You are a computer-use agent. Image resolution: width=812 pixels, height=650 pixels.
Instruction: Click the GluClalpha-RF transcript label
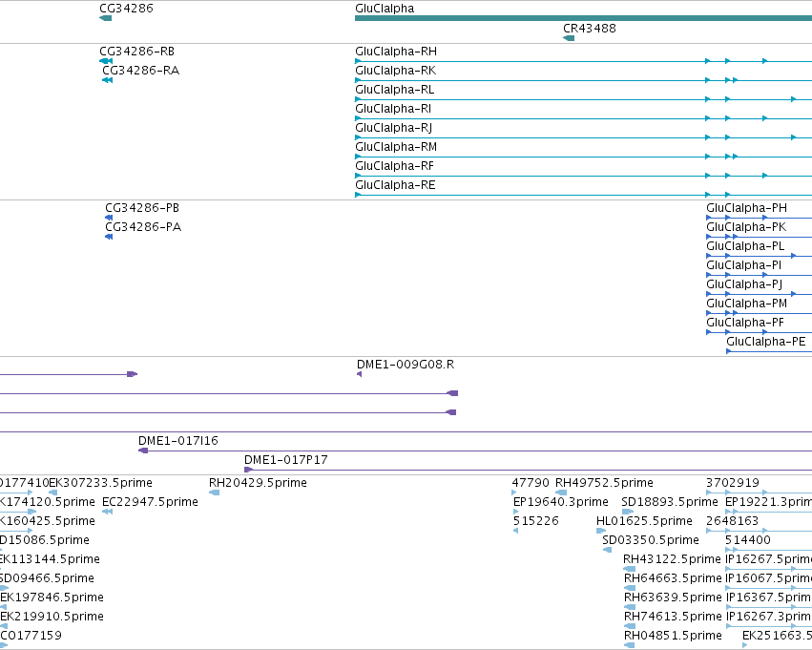pos(395,166)
